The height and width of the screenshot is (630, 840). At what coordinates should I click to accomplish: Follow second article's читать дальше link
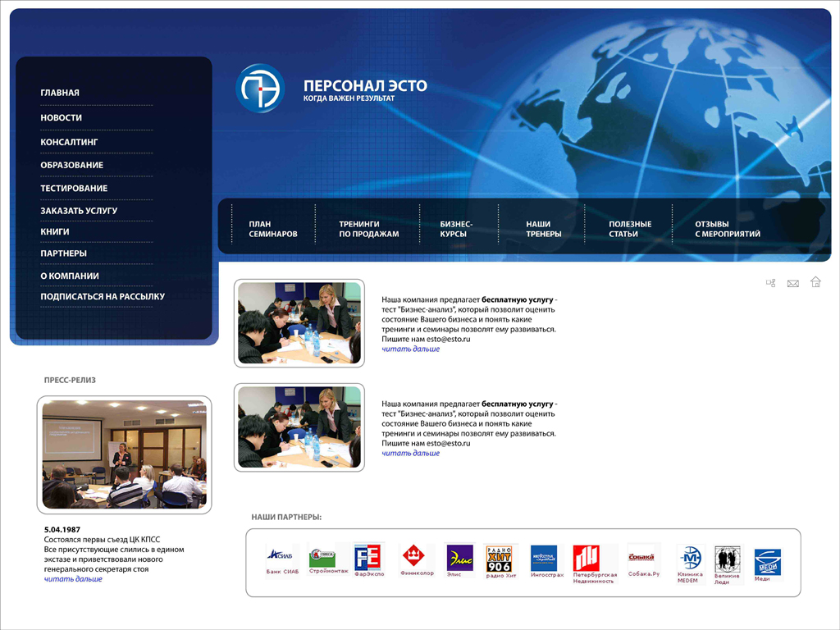click(410, 453)
